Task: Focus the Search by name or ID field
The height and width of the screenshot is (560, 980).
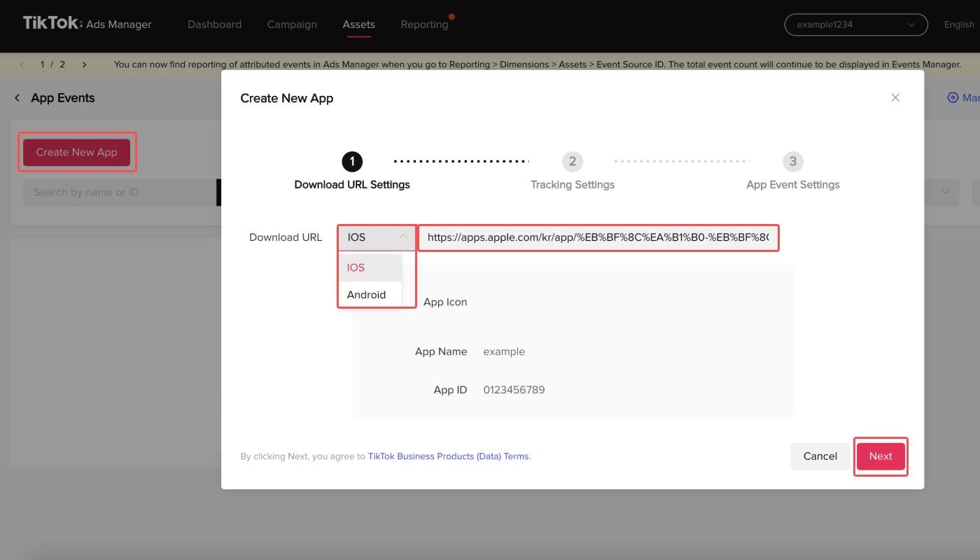Action: [x=120, y=192]
